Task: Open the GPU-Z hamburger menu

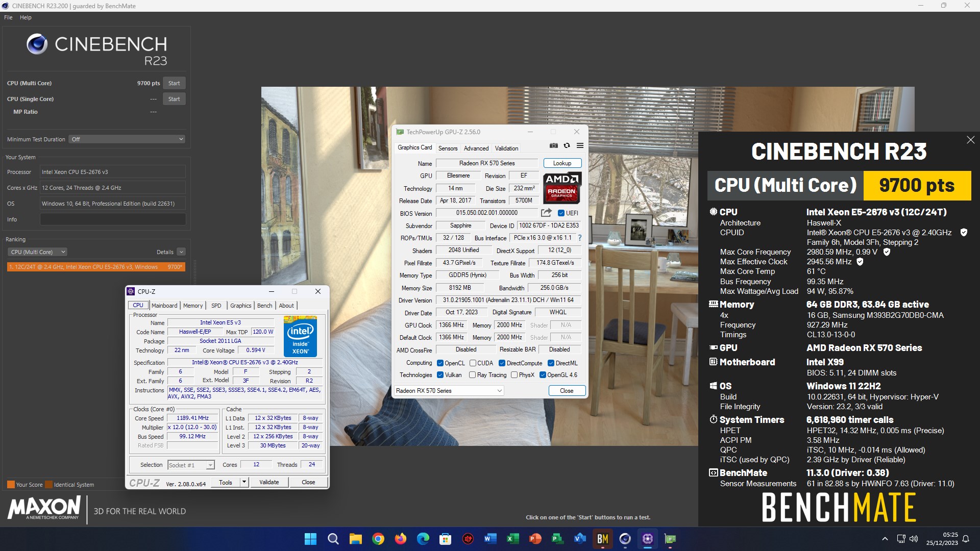Action: point(580,146)
